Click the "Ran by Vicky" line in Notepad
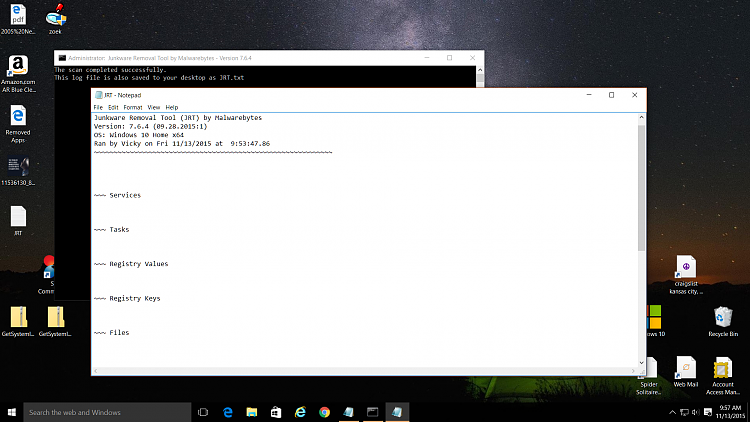This screenshot has height=422, width=750. tap(182, 144)
